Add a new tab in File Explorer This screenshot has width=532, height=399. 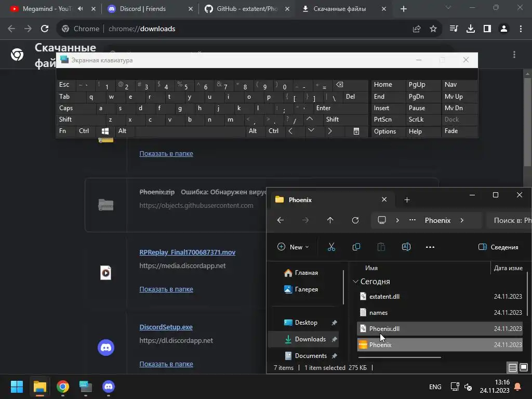[x=407, y=200]
